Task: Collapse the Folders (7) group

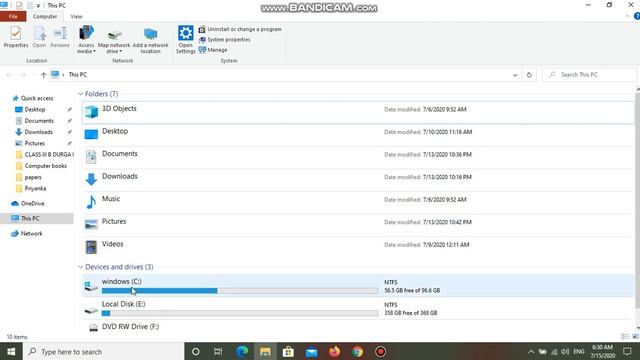Action: click(80, 94)
